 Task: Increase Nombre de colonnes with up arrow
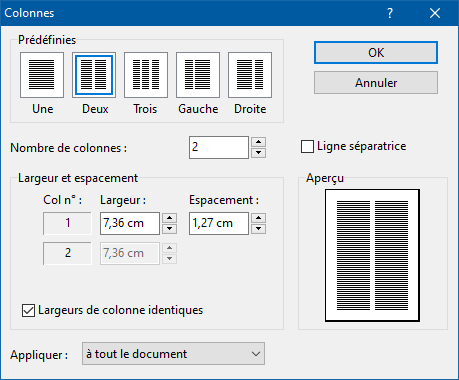coord(259,142)
